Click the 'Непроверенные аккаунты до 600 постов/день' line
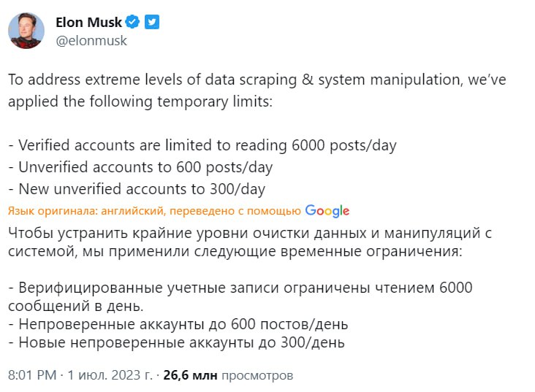 pos(178,323)
